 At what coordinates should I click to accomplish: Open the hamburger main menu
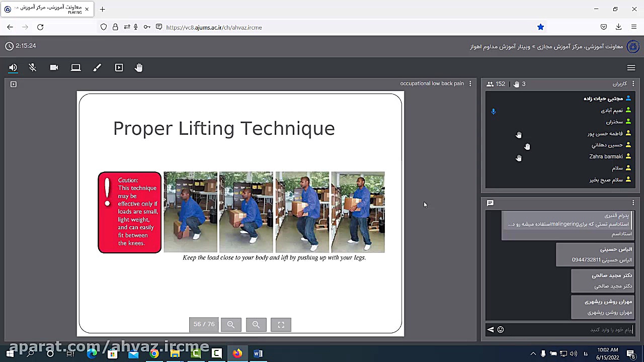click(x=631, y=68)
